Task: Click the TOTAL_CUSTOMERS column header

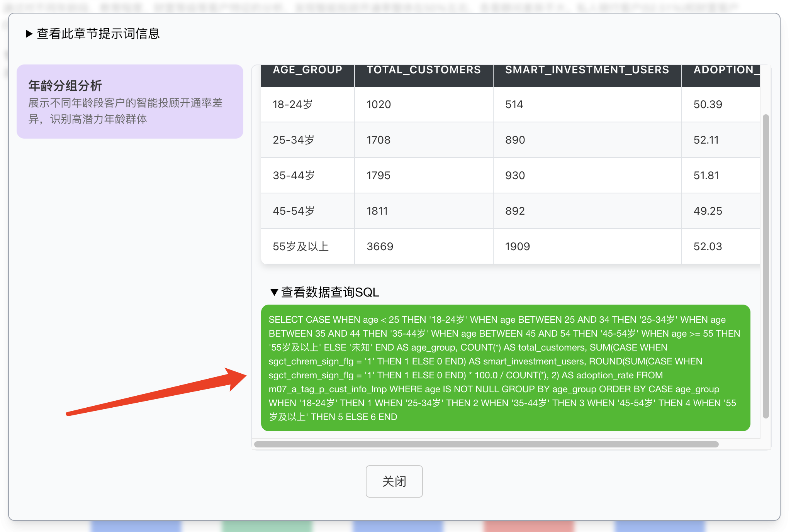Action: (423, 70)
